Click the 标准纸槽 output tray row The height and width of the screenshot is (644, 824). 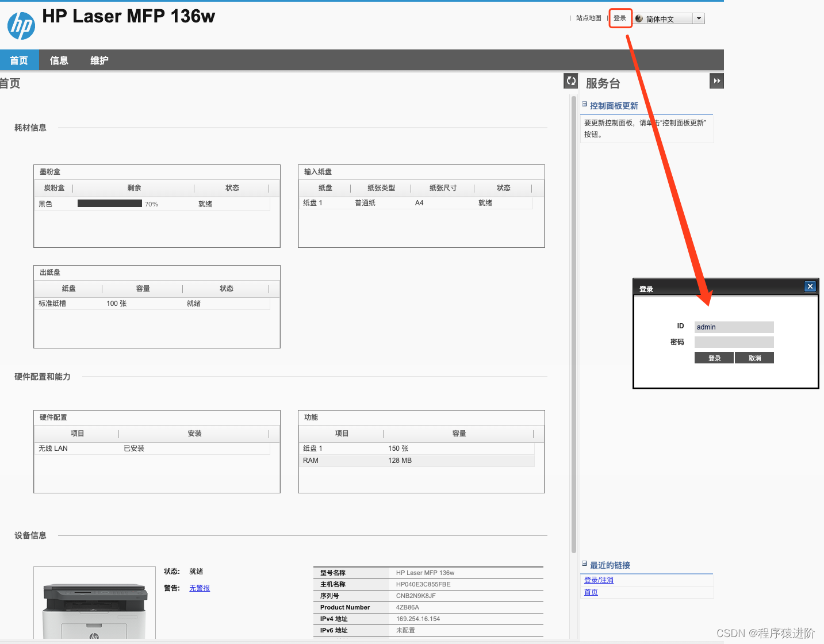pyautogui.click(x=152, y=304)
